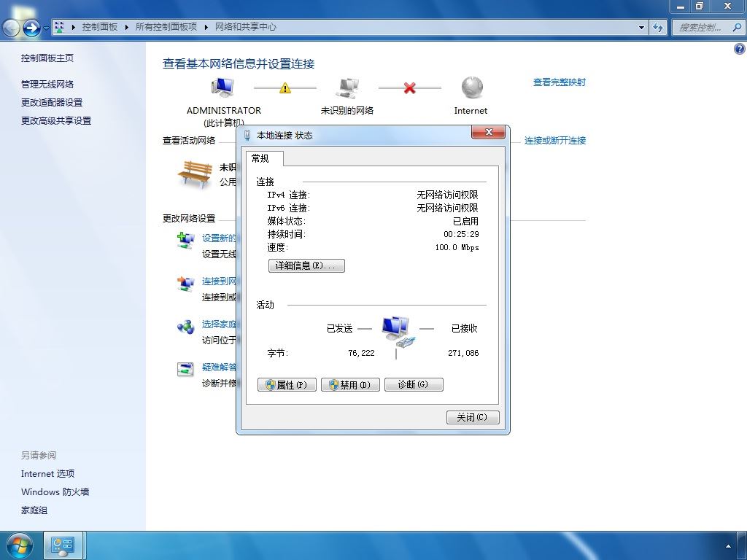The width and height of the screenshot is (747, 560).
Task: Expand the 所有控制面板项 breadcrumb arrow
Action: pyautogui.click(x=206, y=27)
